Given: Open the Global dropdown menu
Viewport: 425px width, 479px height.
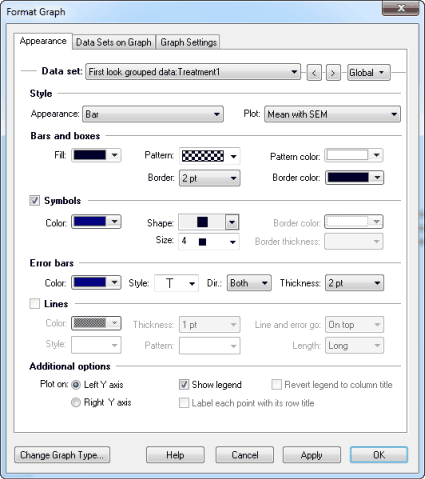Looking at the screenshot, I should pyautogui.click(x=369, y=72).
